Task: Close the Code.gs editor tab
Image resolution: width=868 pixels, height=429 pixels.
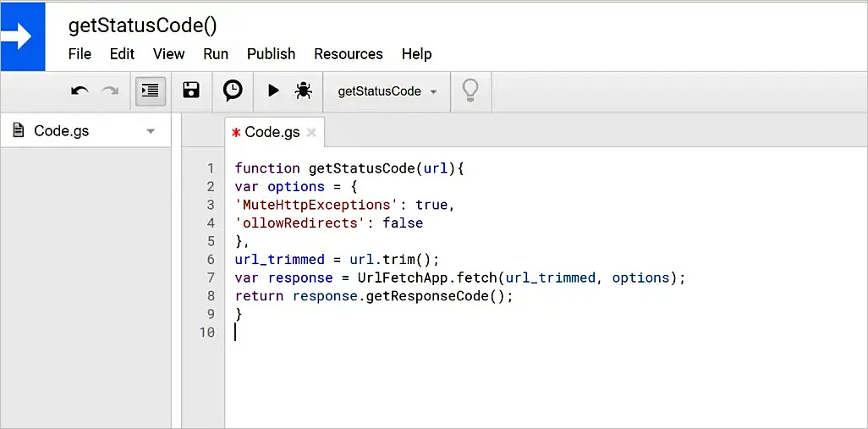Action: pos(311,133)
